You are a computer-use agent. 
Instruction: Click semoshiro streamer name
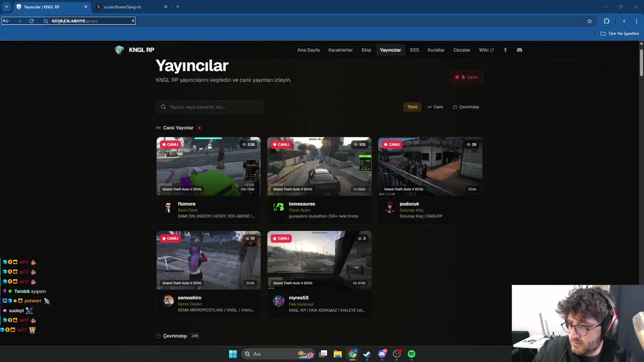(190, 298)
